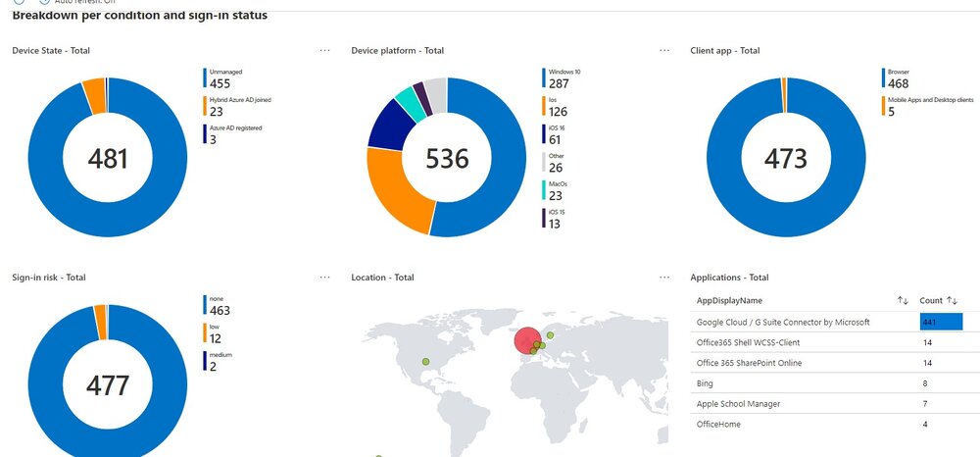Select Ios legend entry 126

point(555,106)
